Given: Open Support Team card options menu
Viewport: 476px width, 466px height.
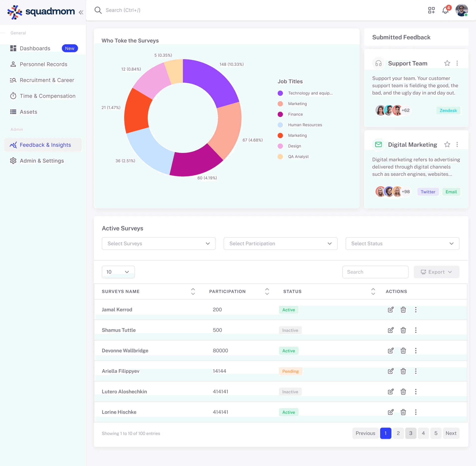Looking at the screenshot, I should click(x=457, y=63).
